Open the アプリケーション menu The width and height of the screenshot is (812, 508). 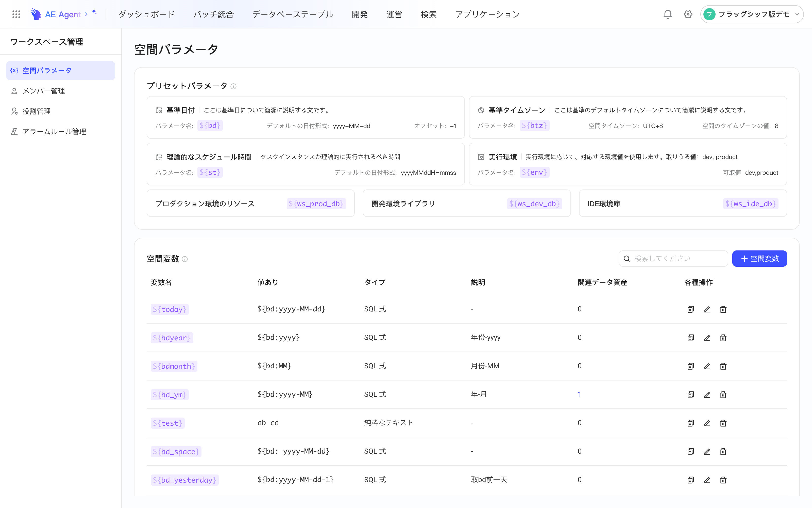click(x=487, y=14)
